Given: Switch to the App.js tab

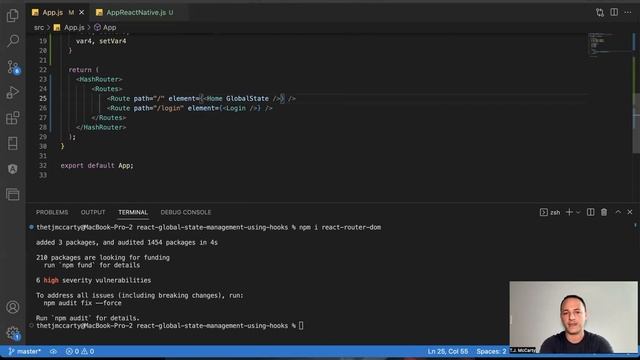Looking at the screenshot, I should pyautogui.click(x=53, y=13).
